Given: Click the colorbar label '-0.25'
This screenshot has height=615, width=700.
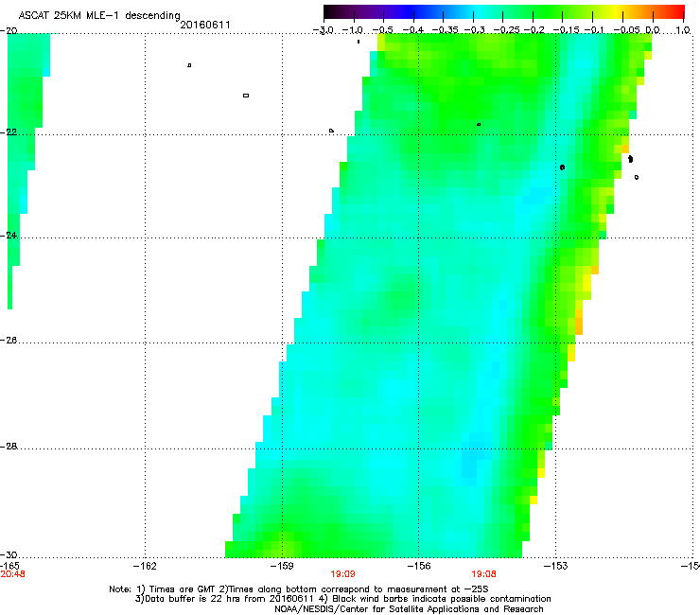Looking at the screenshot, I should (506, 30).
